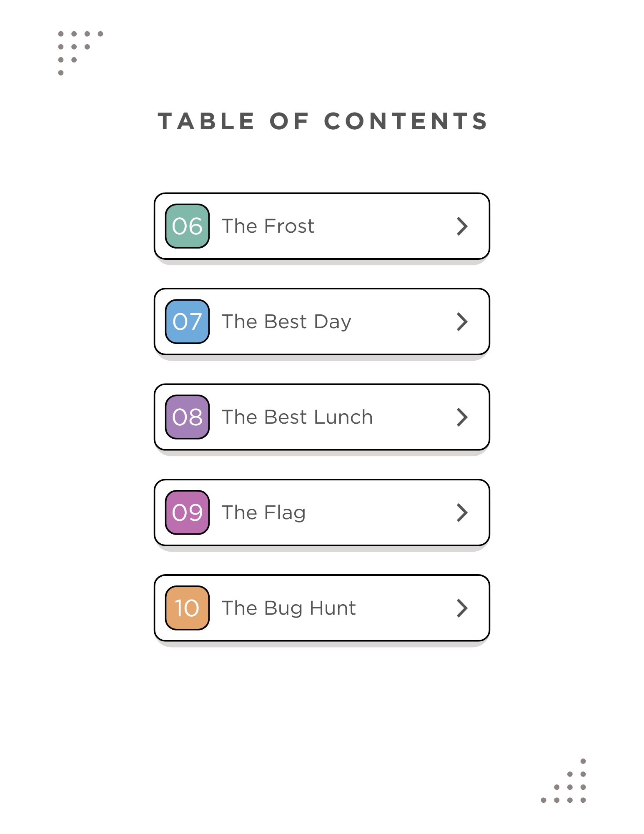Expand The Frost entry using its chevron

pos(462,226)
